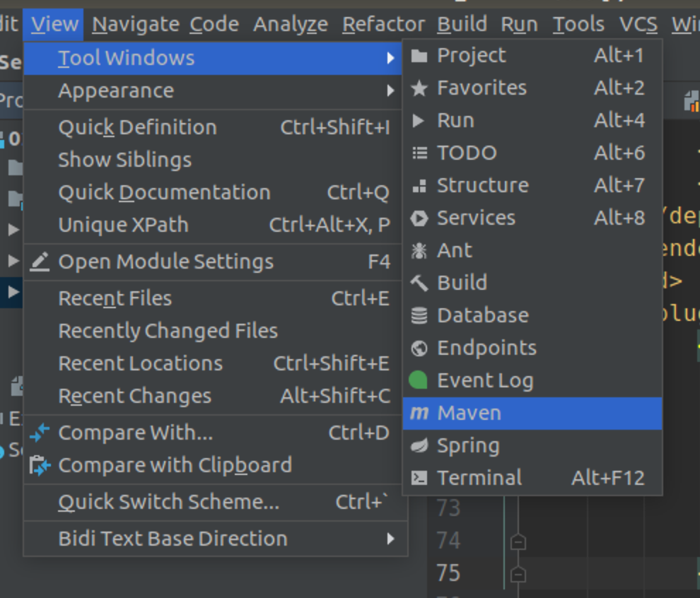Open the Analyze menu

[x=291, y=24]
